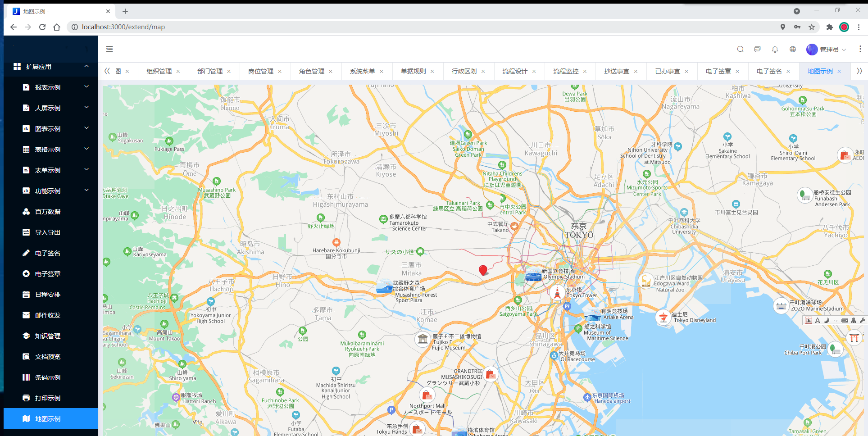The height and width of the screenshot is (436, 868).
Task: Click the 东京 TOKYO map label
Action: [579, 231]
